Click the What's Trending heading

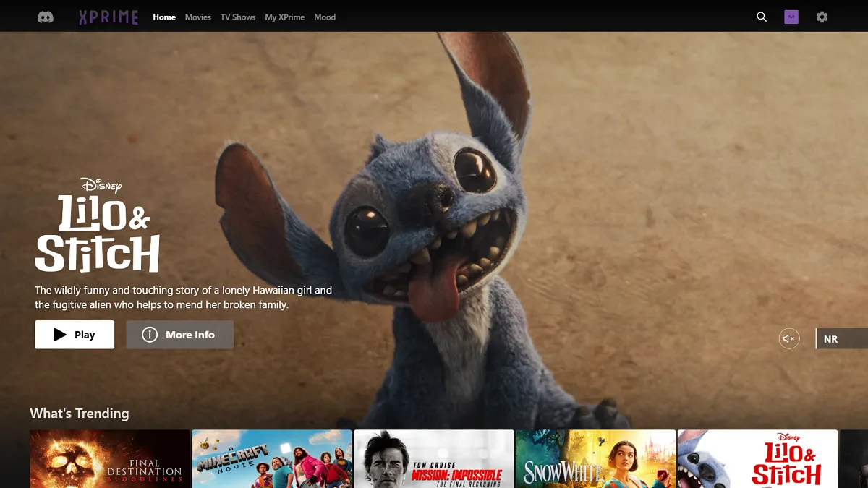[80, 414]
